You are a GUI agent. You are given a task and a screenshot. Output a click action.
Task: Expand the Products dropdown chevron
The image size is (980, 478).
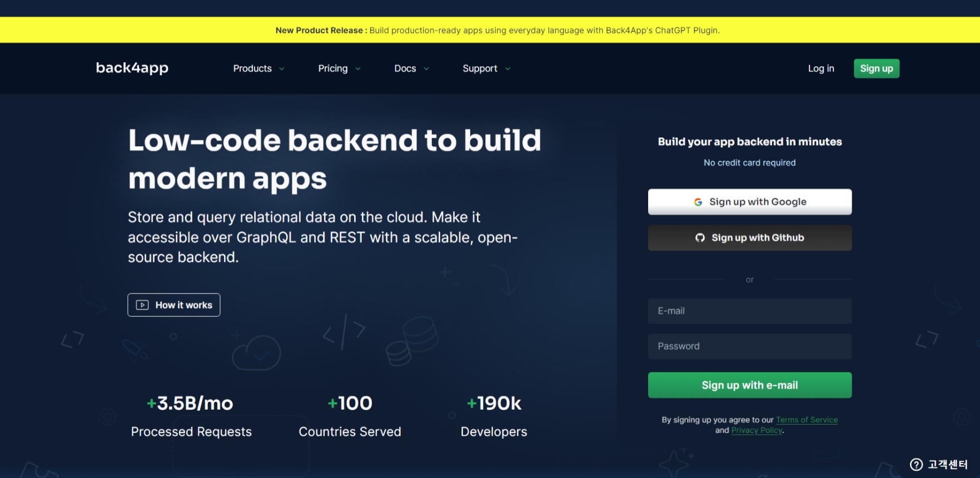point(282,69)
